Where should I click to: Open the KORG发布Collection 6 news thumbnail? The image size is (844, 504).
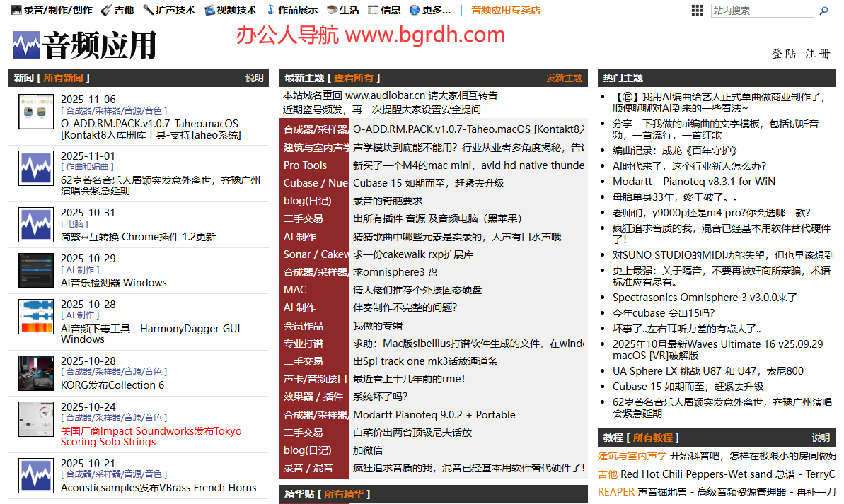pyautogui.click(x=36, y=373)
